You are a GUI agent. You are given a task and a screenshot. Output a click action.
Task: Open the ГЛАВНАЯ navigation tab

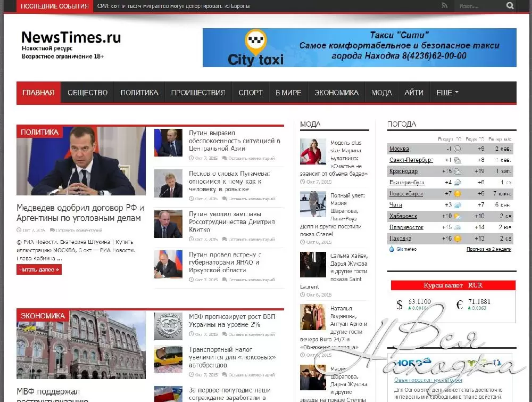pos(38,93)
